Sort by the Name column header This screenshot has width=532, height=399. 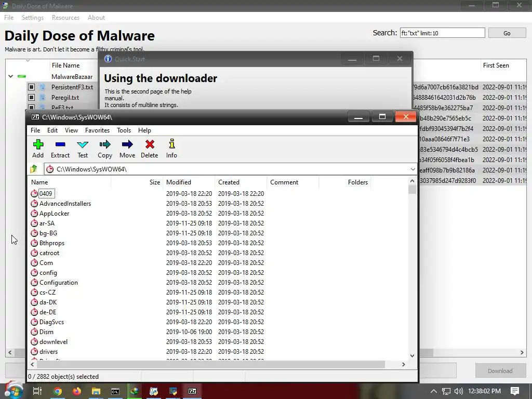point(69,182)
